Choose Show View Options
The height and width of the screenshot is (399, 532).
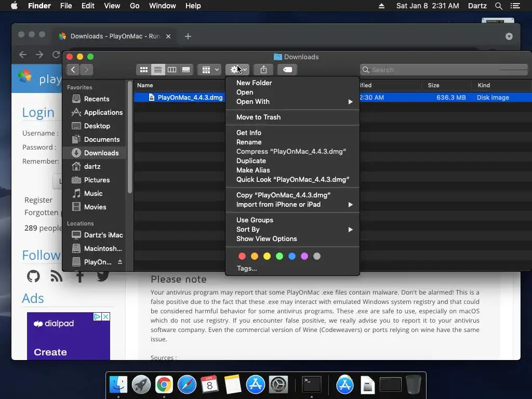(x=292, y=239)
